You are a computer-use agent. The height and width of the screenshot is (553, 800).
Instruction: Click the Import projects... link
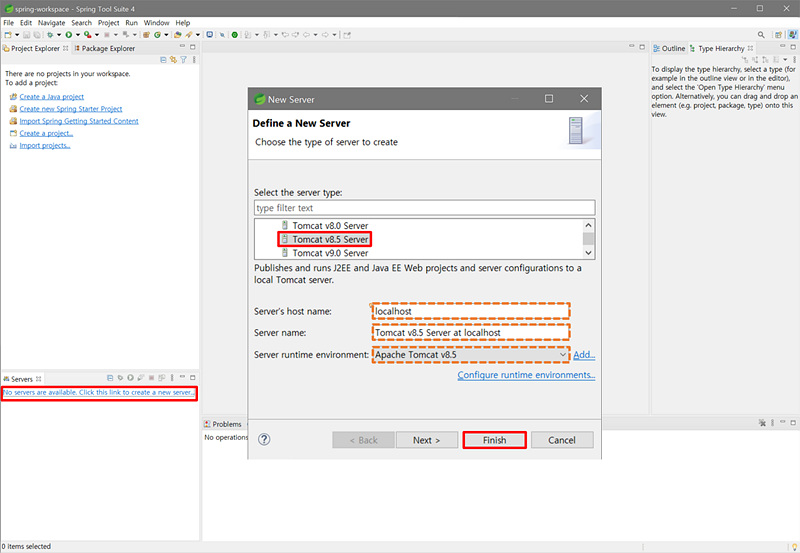click(x=45, y=145)
